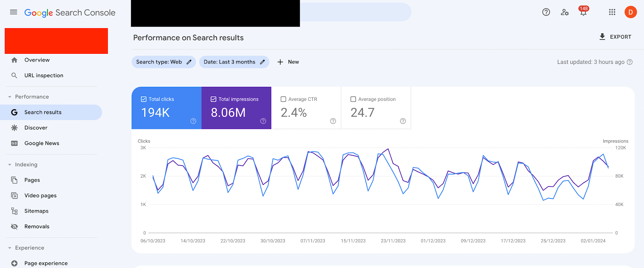
Task: Click the Clicks axis label
Action: tap(144, 141)
